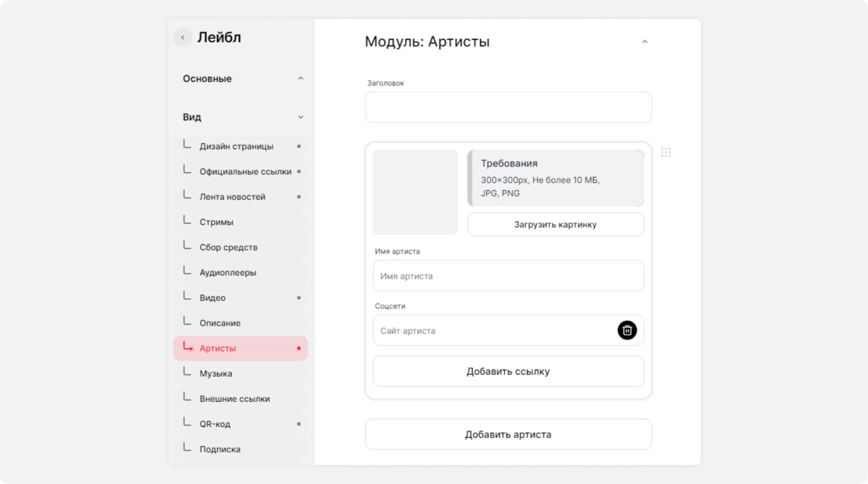Click the drag handle grid beside artist card
868x484 pixels.
665,152
